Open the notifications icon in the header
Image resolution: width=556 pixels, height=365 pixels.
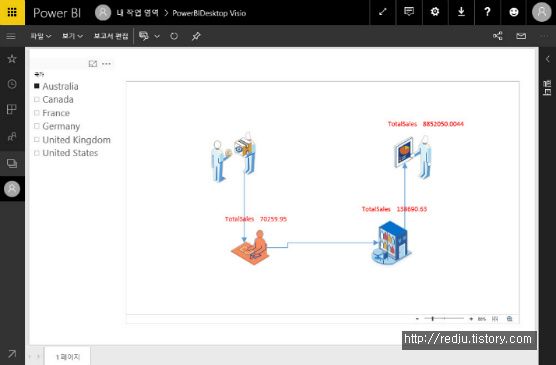409,12
